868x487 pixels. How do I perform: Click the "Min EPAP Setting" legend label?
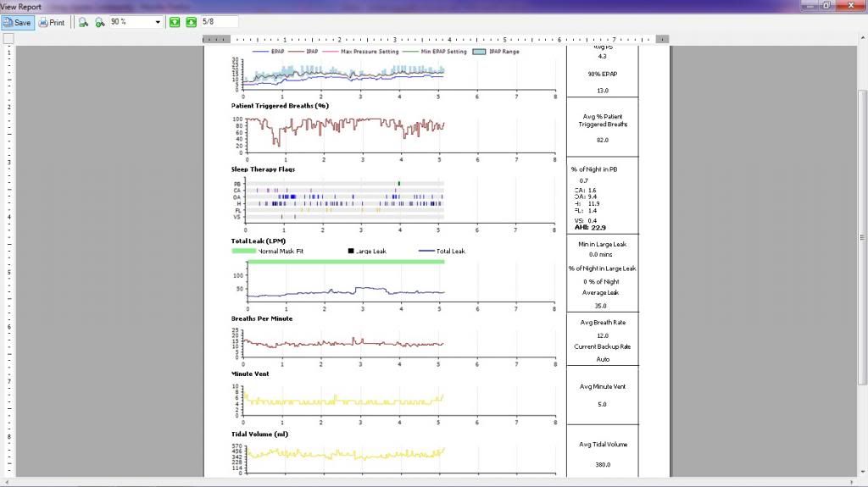[x=444, y=52]
